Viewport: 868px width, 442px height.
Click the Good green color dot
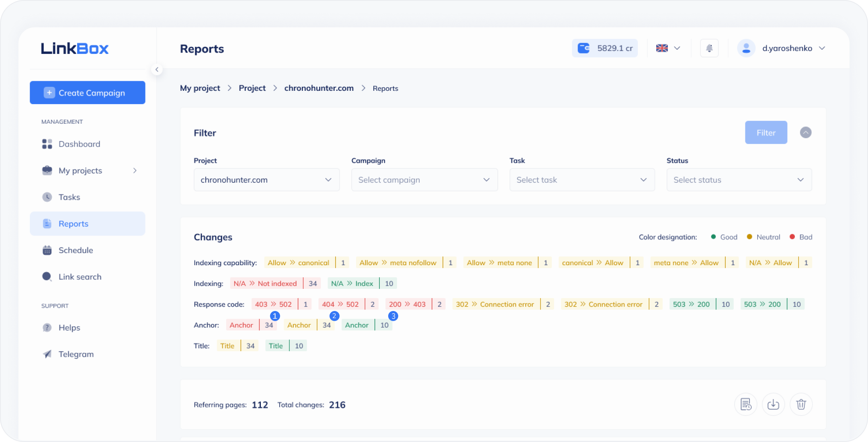713,237
